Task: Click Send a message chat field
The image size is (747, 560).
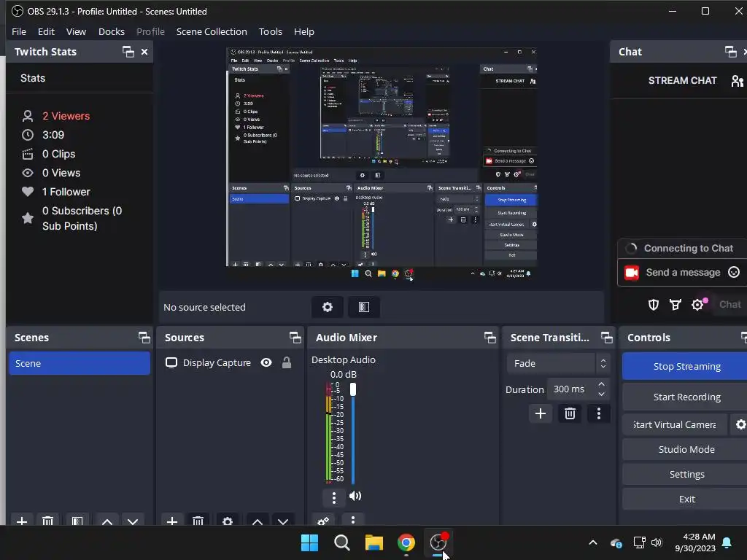Action: pos(682,273)
